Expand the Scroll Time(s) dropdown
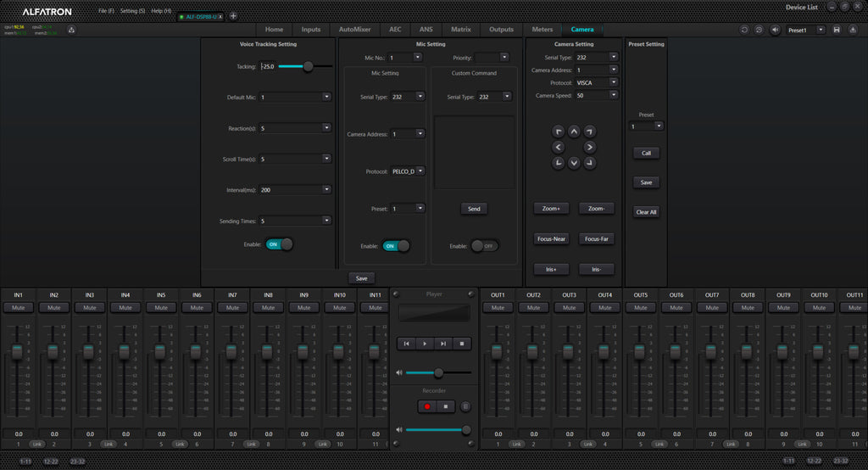Image resolution: width=868 pixels, height=470 pixels. [326, 159]
